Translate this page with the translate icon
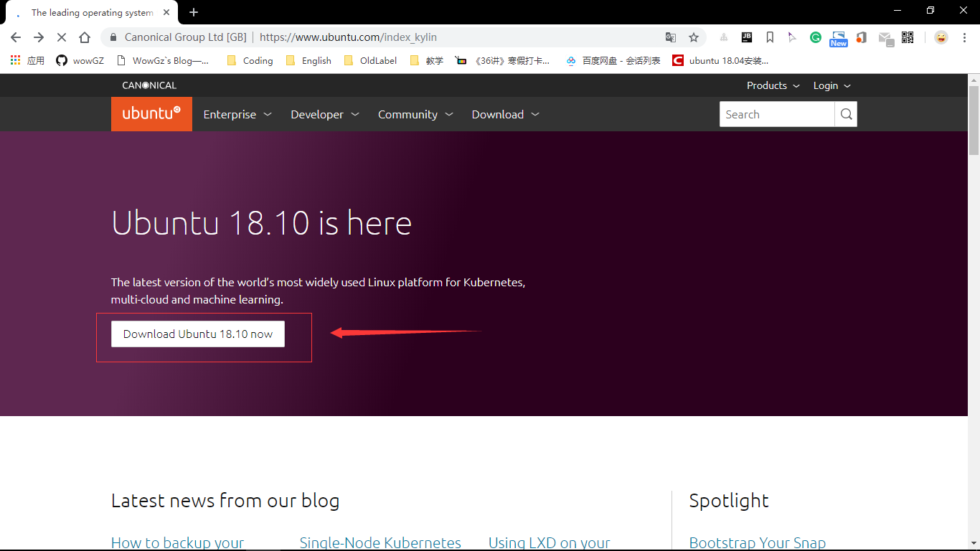Screen dimensions: 980x551 671,37
